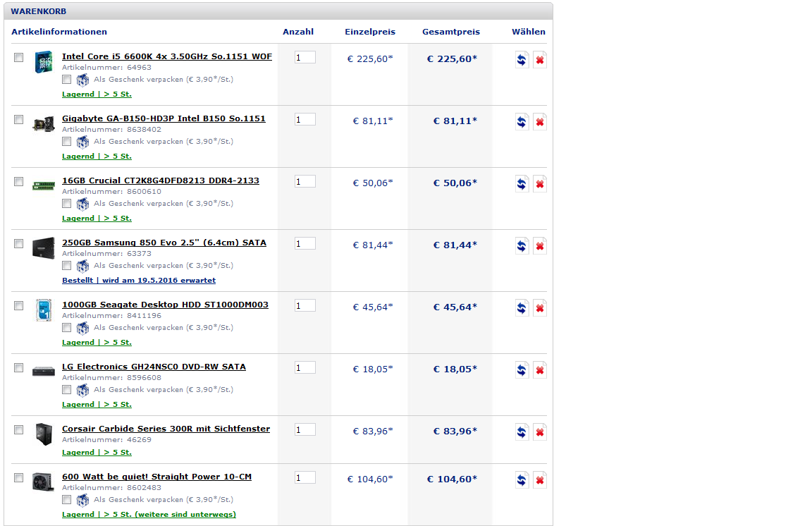
Task: Click gift box icon under Intel Core i5
Action: coord(83,80)
